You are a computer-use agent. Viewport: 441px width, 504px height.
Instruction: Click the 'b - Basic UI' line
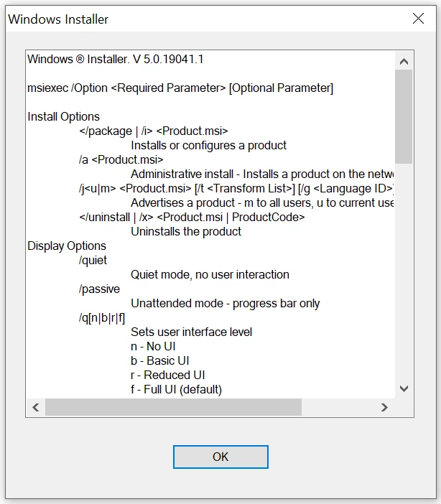[x=160, y=360]
